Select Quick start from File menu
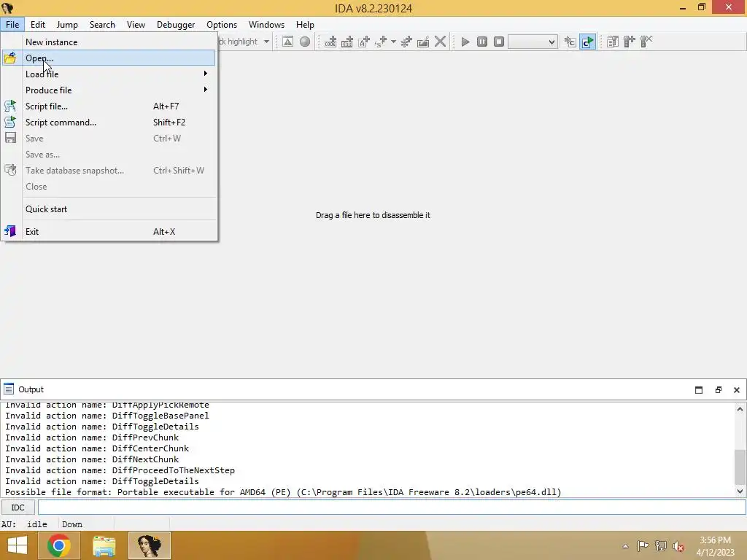747x560 pixels. click(x=109, y=209)
